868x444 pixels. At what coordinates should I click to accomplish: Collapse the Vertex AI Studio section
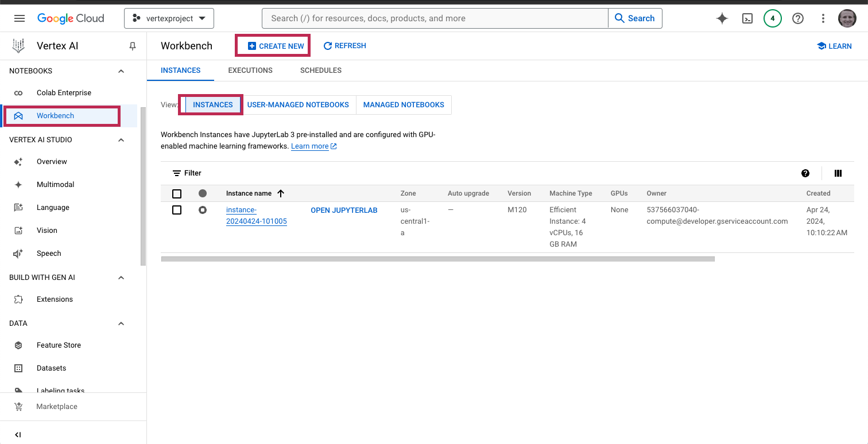pyautogui.click(x=121, y=140)
